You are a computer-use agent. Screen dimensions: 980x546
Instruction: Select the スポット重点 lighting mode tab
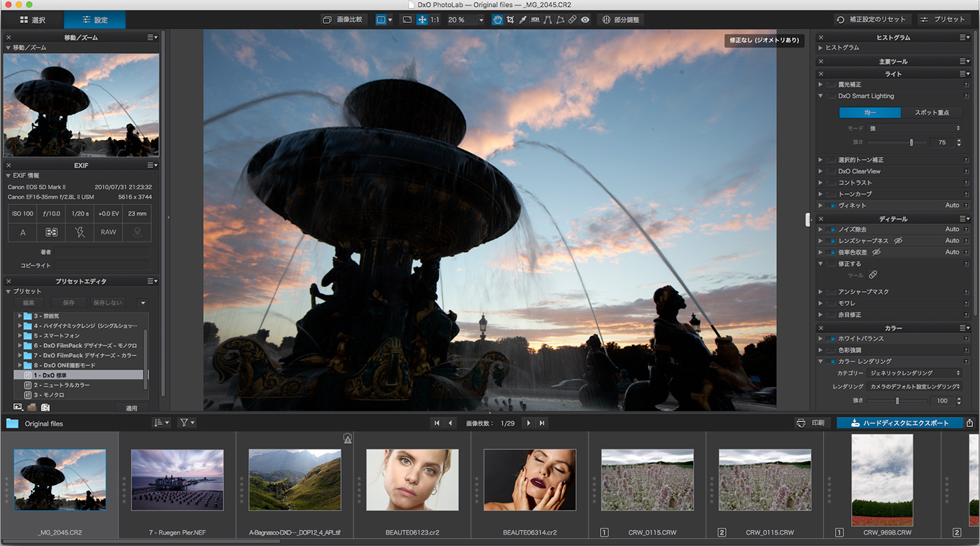(932, 113)
